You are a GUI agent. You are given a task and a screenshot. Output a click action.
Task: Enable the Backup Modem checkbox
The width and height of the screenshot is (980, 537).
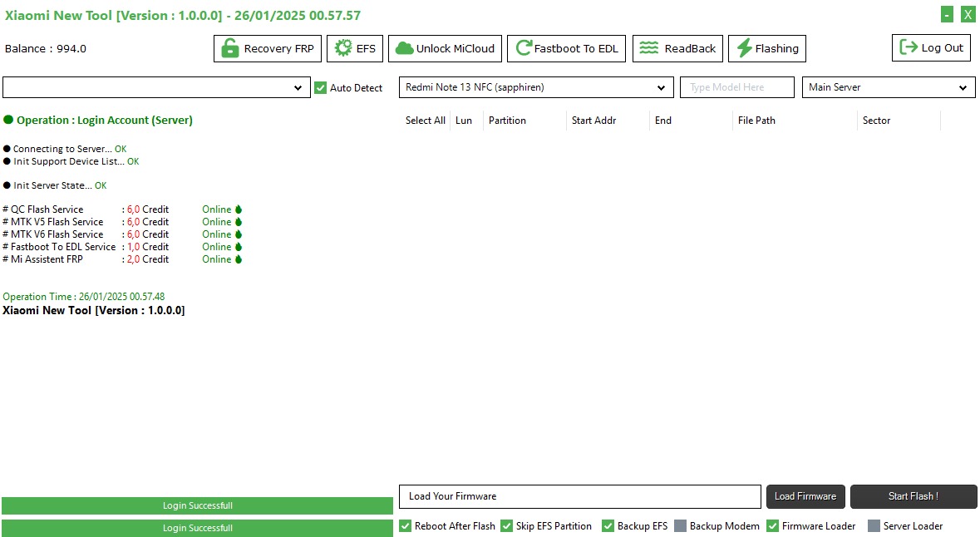(x=681, y=526)
